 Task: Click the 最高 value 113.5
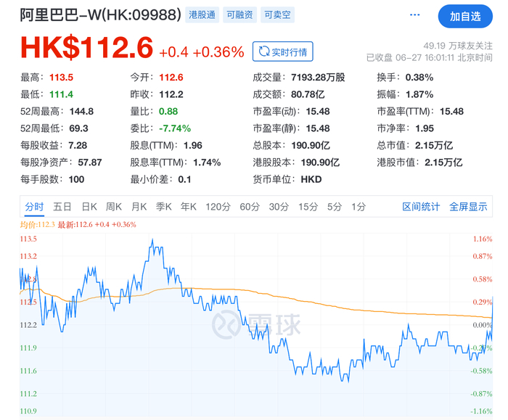point(61,78)
